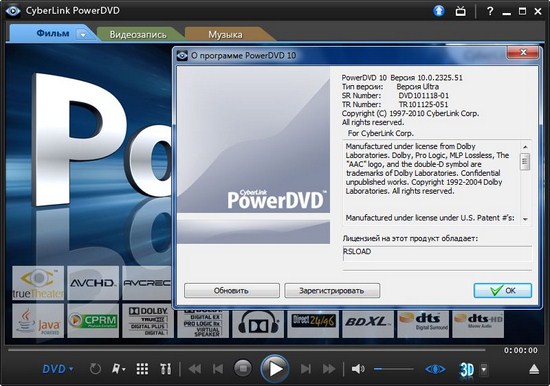Screen dimensions: 550x386
Task: Close the О программе PowerDVD 10 dialog
Action: coord(523,52)
